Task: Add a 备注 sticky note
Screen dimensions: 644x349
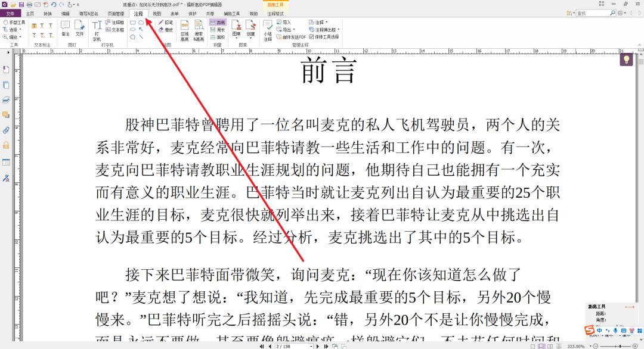Action: pos(64,26)
